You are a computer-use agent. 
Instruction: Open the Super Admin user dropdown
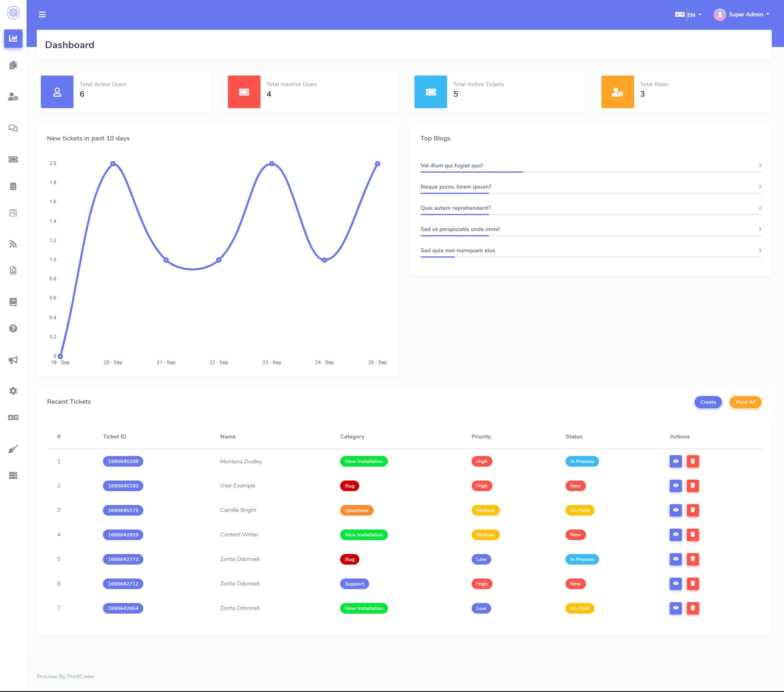(742, 15)
